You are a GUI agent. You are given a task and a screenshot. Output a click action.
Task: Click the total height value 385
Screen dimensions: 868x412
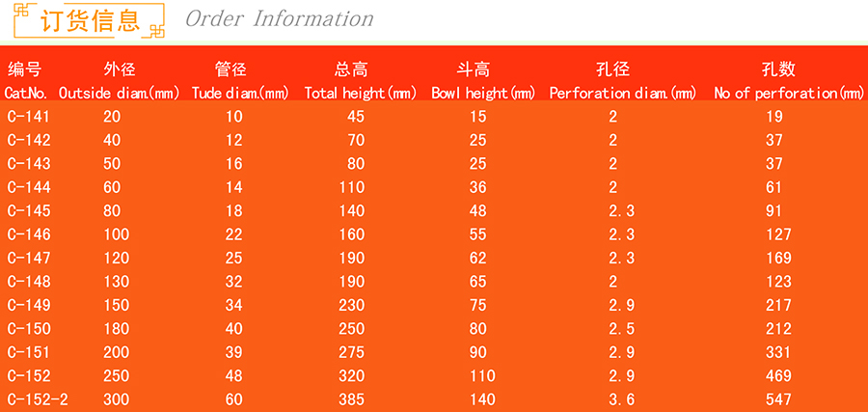pos(352,399)
